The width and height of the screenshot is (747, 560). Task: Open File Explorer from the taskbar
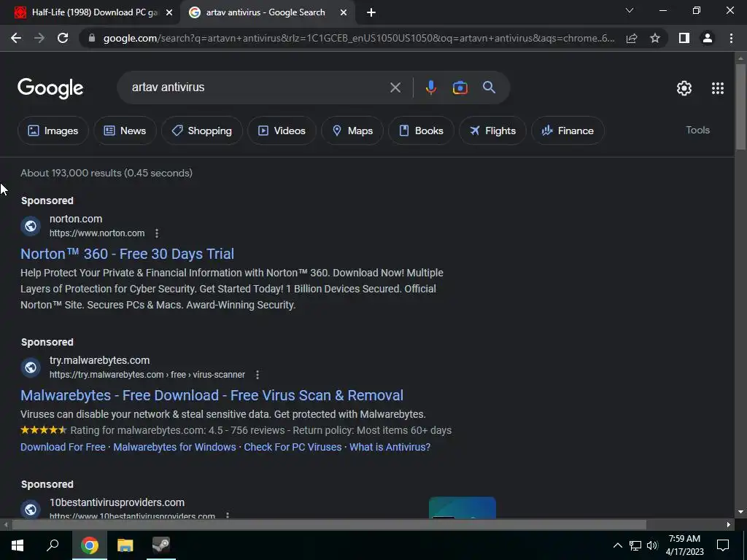click(125, 545)
